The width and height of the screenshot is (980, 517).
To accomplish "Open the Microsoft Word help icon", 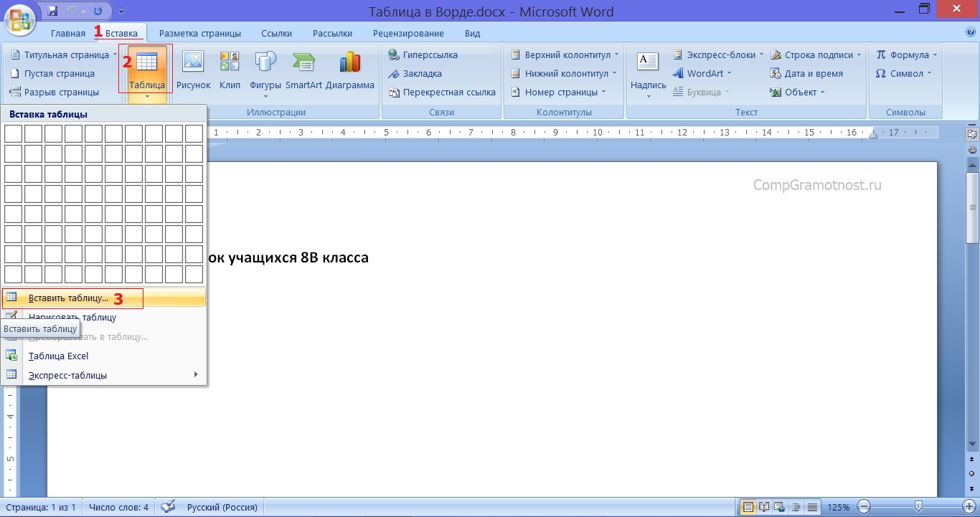I will pyautogui.click(x=971, y=32).
